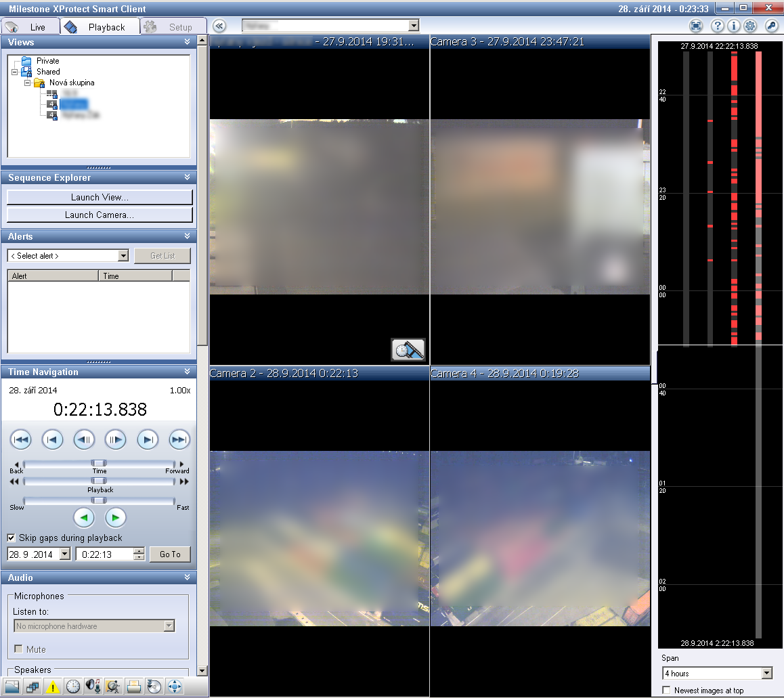
Task: Sort alerts by Time column header
Action: tap(135, 276)
